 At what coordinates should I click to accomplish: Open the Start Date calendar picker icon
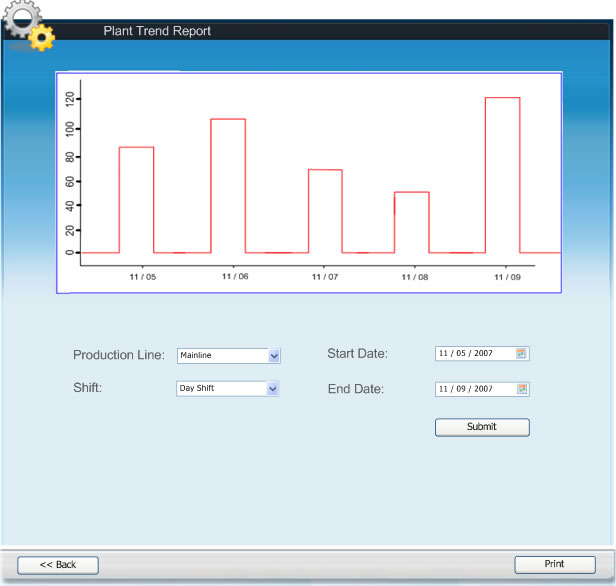pyautogui.click(x=521, y=353)
